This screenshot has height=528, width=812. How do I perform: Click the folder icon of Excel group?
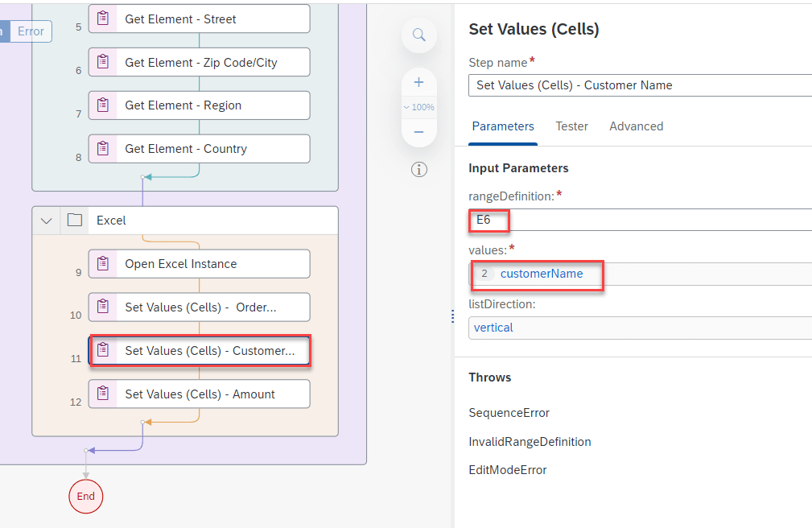coord(75,220)
